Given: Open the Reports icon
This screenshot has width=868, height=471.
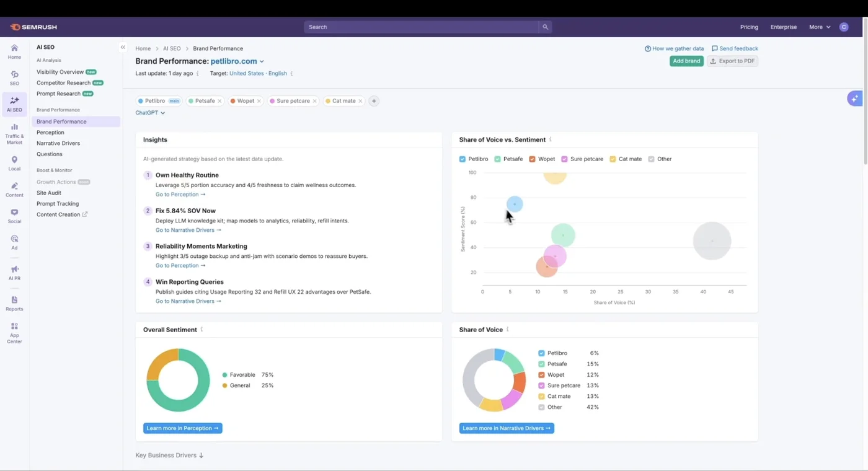Looking at the screenshot, I should (x=14, y=300).
